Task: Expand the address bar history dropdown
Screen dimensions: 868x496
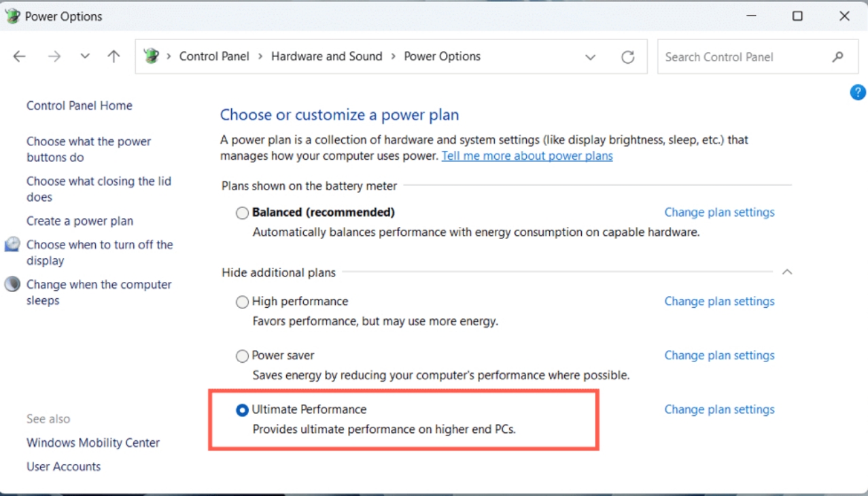Action: click(x=590, y=57)
